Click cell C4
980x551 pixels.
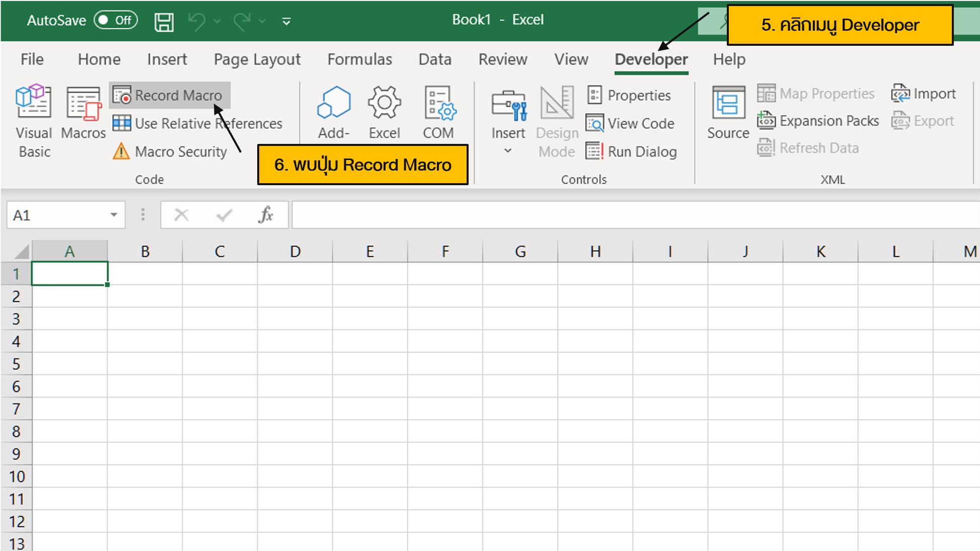(x=220, y=341)
